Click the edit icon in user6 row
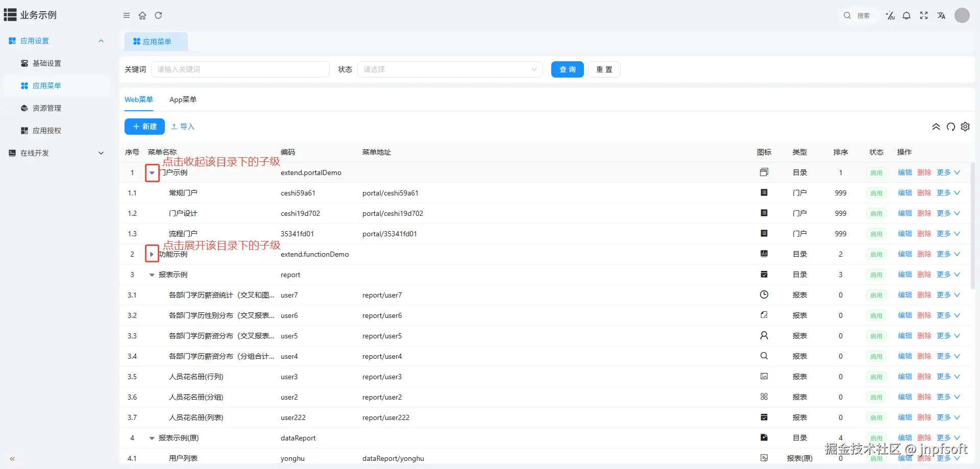Image resolution: width=980 pixels, height=469 pixels. coord(764,315)
